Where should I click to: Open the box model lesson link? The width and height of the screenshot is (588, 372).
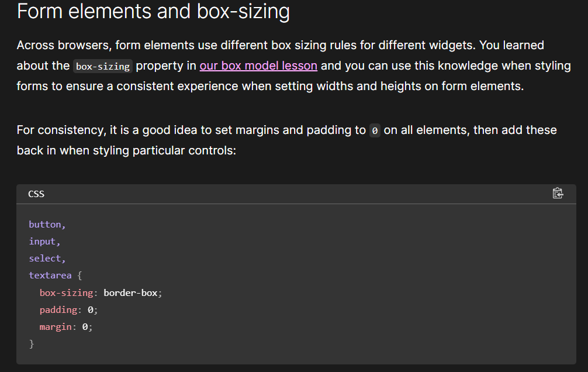point(258,66)
